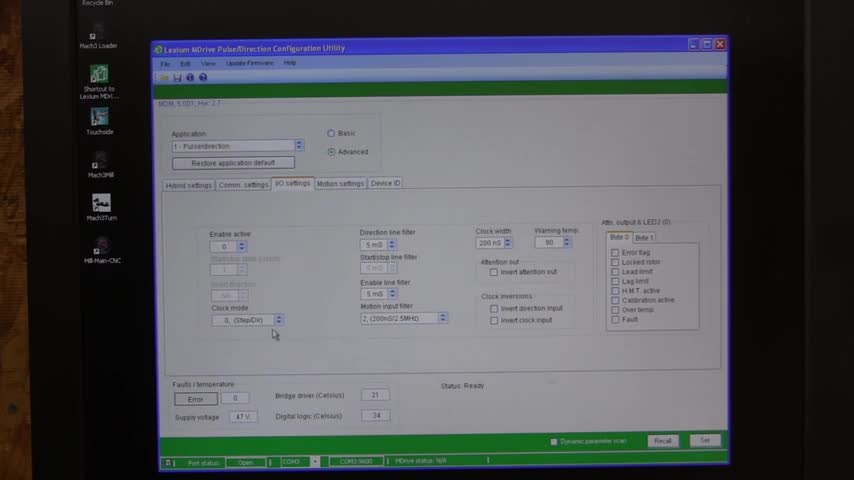Open the Mach3 Loader desktop shortcut

point(99,37)
